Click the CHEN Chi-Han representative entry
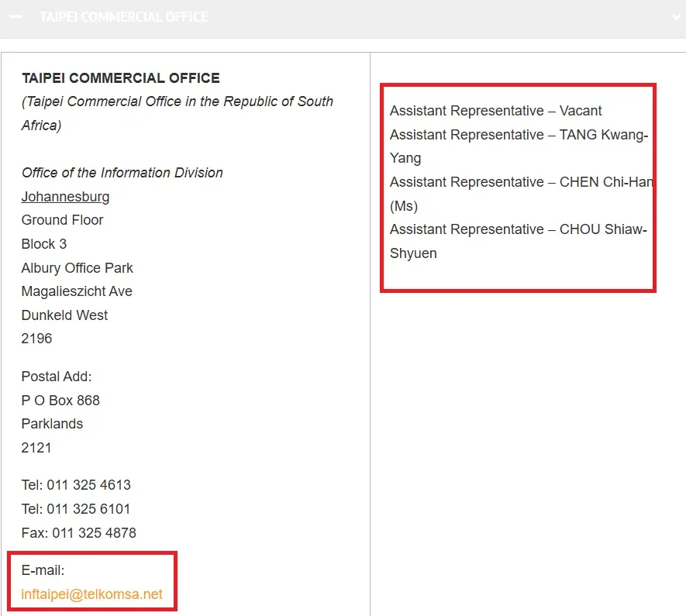Viewport: 686px width, 616px height. tap(522, 194)
